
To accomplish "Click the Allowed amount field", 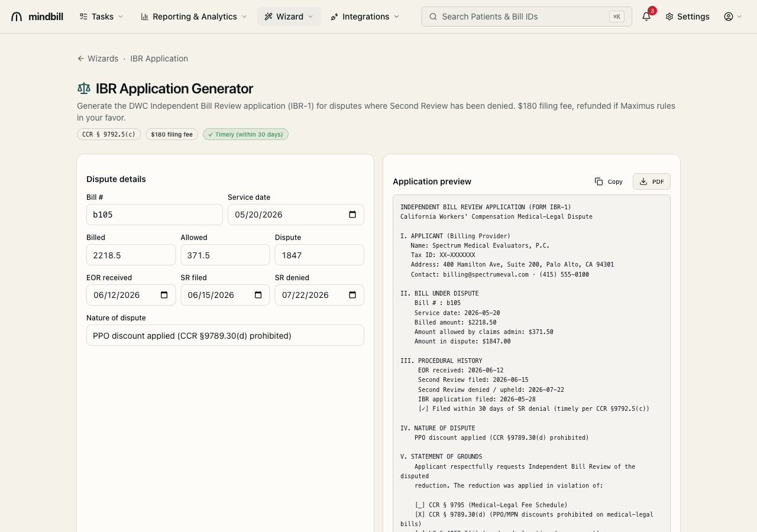I will coord(225,255).
